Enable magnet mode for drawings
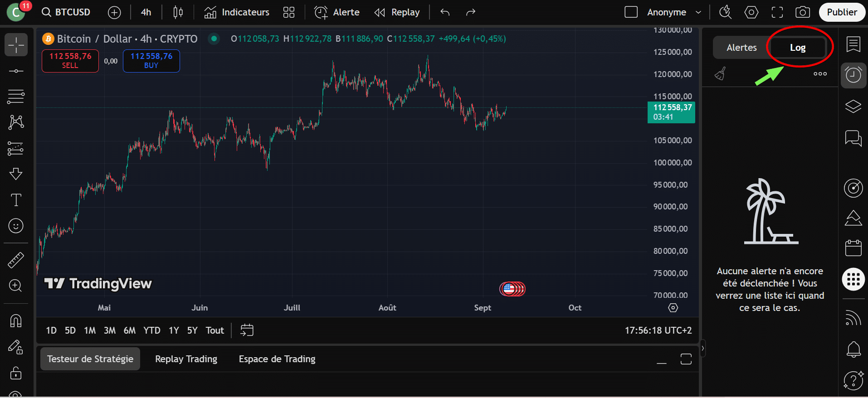Image resolution: width=868 pixels, height=398 pixels. point(16,321)
